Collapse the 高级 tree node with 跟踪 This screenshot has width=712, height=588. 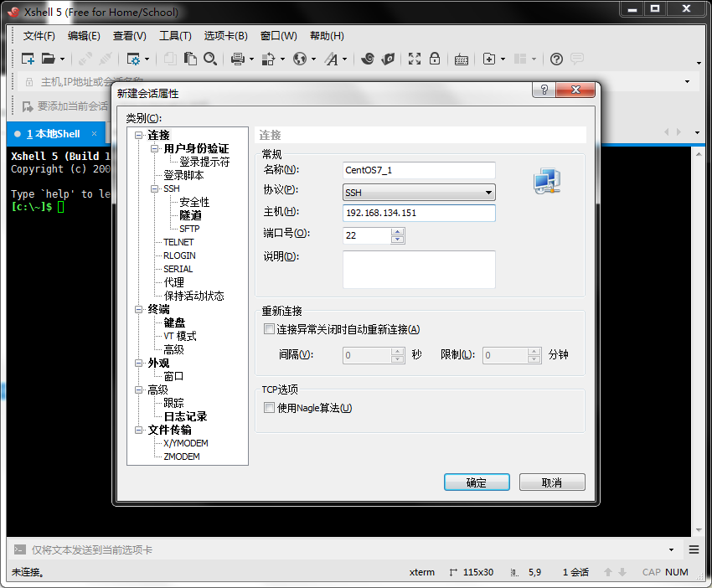pyautogui.click(x=139, y=389)
